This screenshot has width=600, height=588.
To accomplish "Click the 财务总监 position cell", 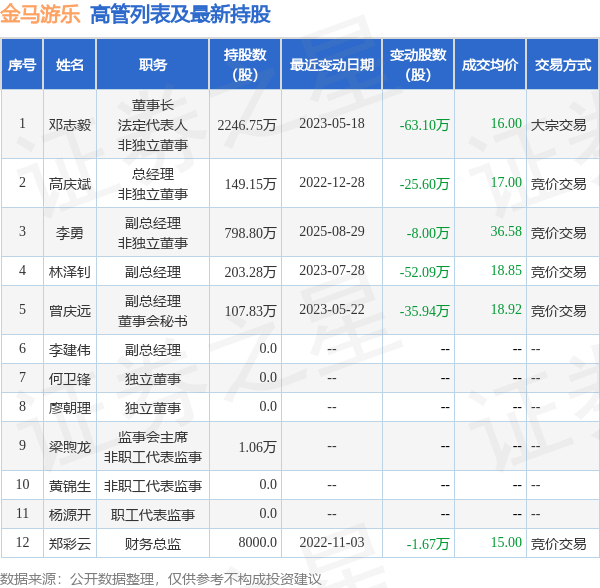I will coord(153,544).
